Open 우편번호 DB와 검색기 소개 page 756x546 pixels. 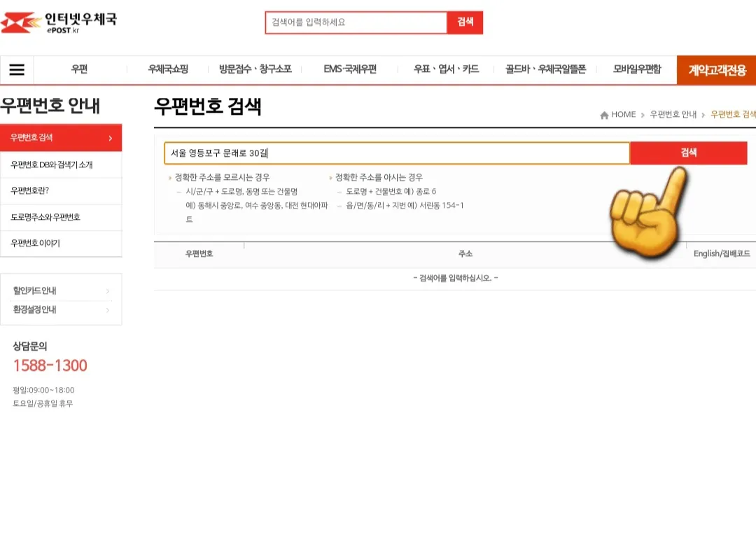coord(62,164)
